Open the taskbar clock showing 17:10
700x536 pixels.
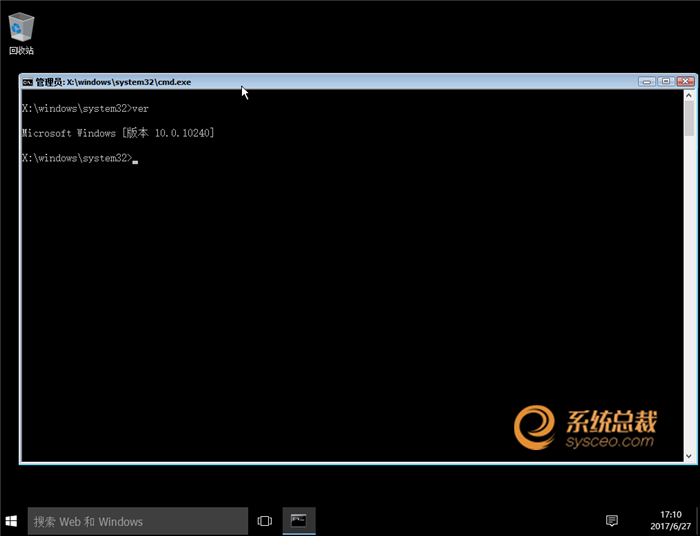[671, 521]
